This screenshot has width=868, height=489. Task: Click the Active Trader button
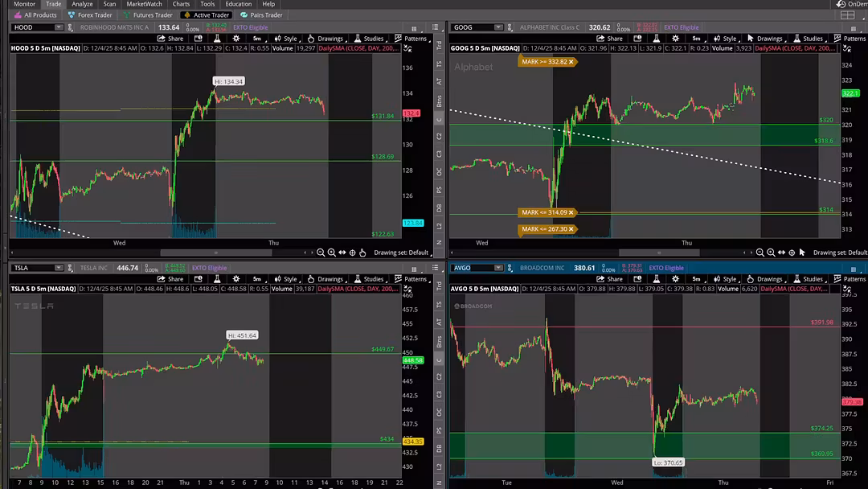(x=207, y=14)
